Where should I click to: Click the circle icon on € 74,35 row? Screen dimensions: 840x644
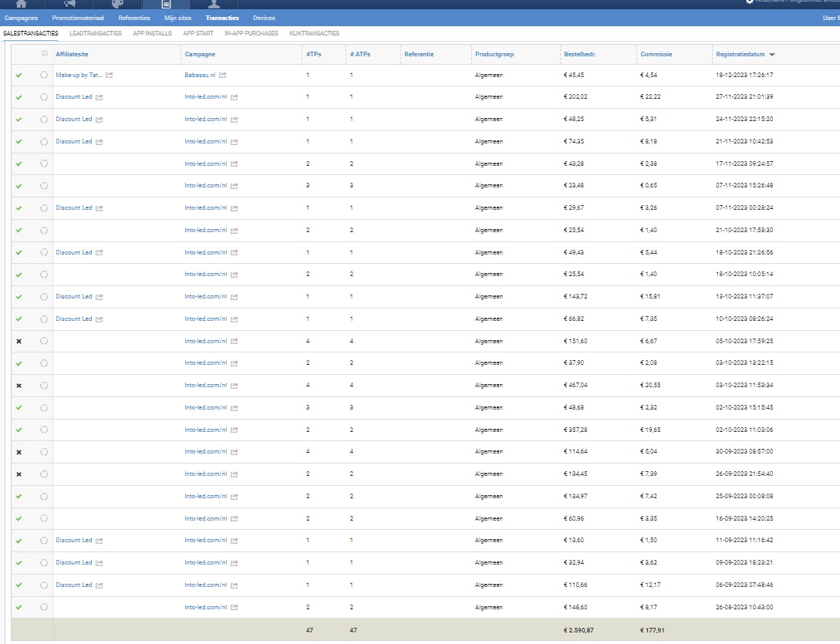pyautogui.click(x=44, y=141)
